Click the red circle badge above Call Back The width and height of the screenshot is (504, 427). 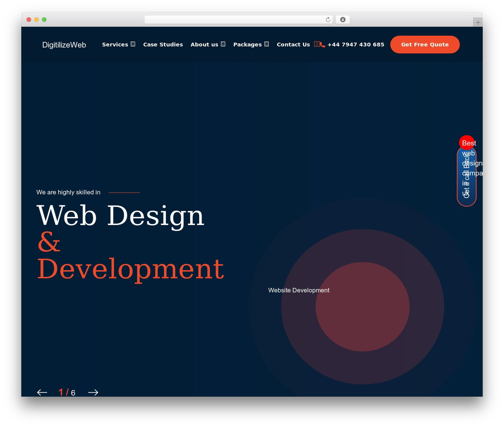click(x=467, y=143)
